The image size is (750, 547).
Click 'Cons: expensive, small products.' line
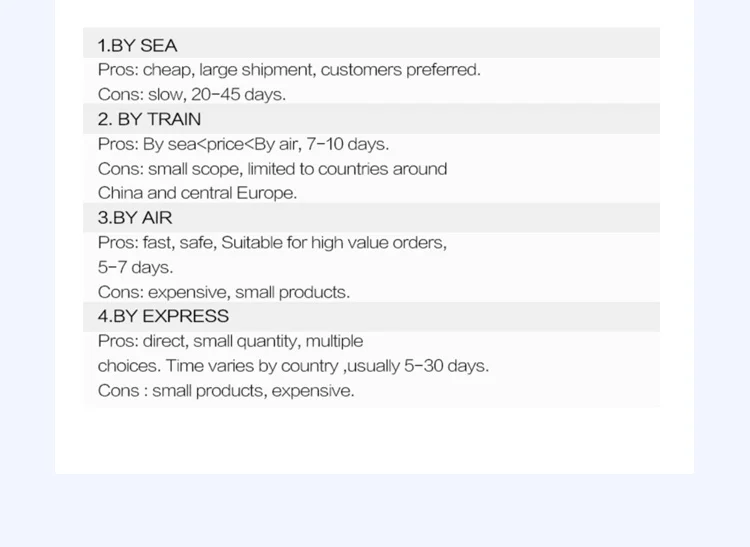tap(224, 292)
